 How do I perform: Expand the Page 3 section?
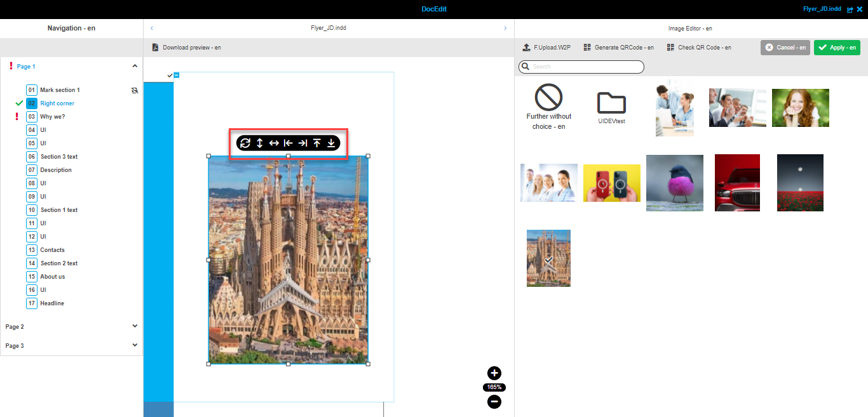click(x=135, y=345)
